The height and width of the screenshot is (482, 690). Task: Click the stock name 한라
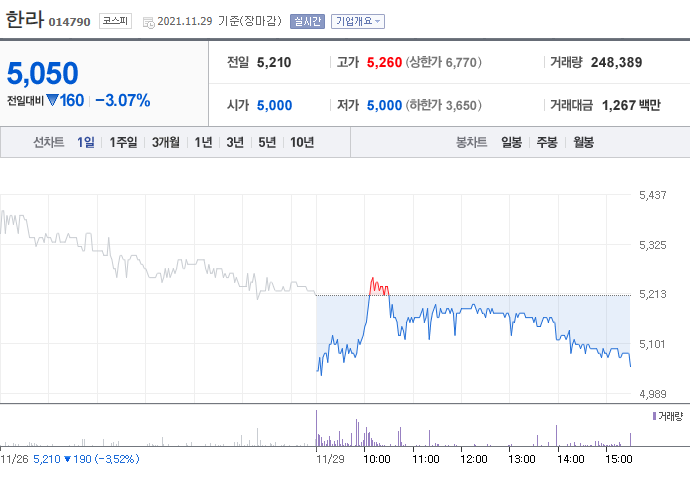[25, 19]
